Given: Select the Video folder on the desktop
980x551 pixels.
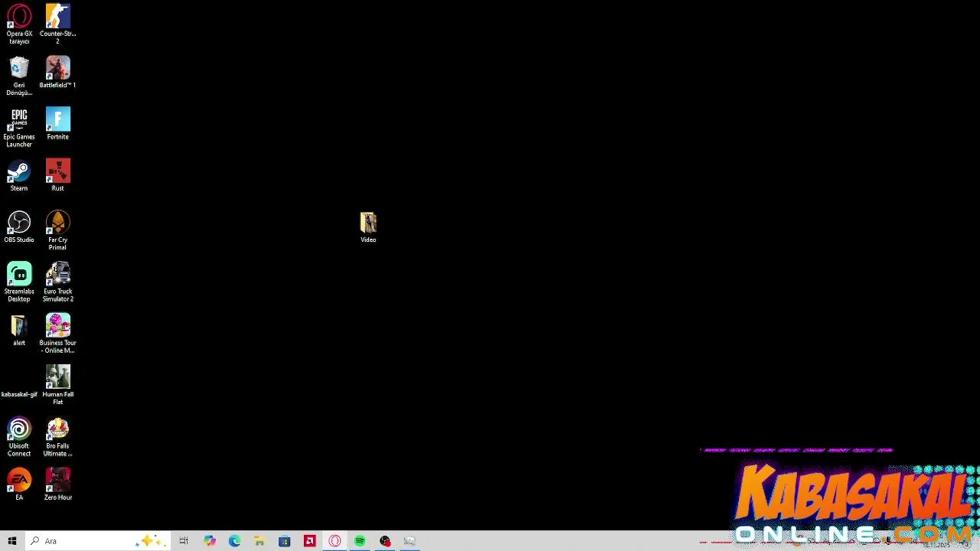Looking at the screenshot, I should tap(368, 227).
